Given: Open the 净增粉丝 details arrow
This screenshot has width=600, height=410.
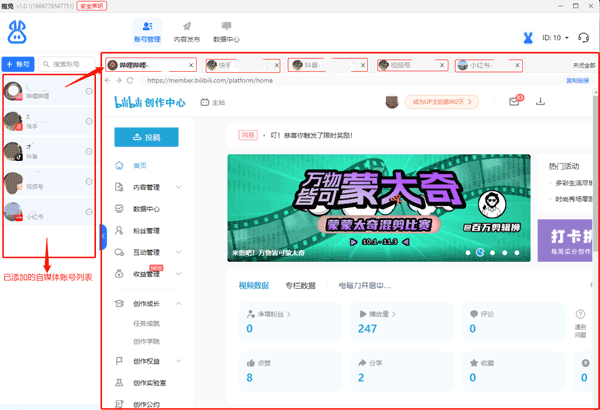Looking at the screenshot, I should 289,314.
